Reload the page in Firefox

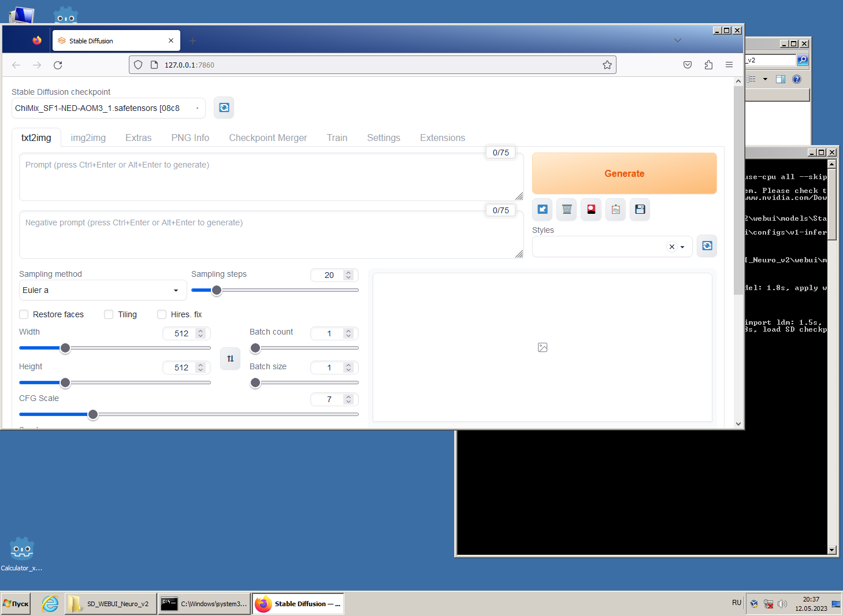58,65
